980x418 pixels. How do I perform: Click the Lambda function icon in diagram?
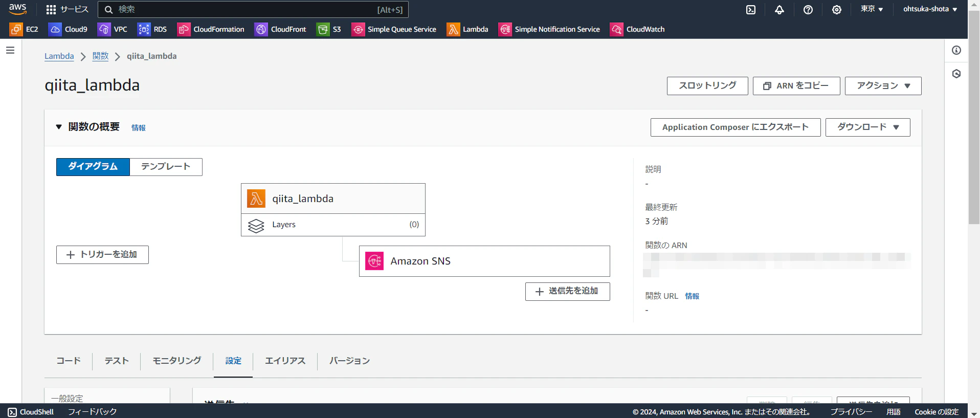pos(256,199)
